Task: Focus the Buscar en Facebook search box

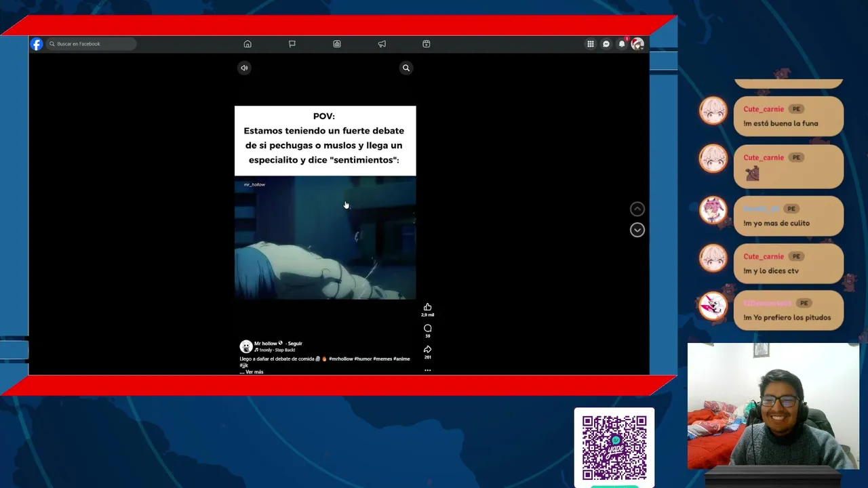Action: click(92, 44)
